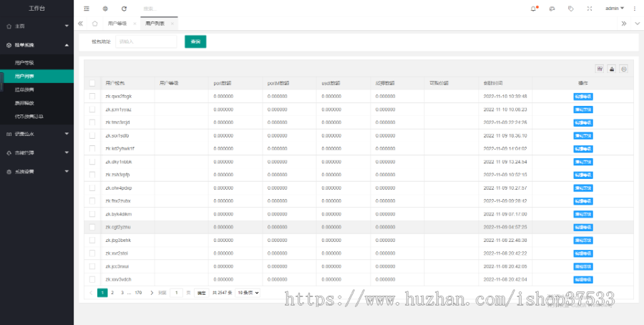
Task: Open the rows-per-page dropdown
Action: tap(248, 293)
